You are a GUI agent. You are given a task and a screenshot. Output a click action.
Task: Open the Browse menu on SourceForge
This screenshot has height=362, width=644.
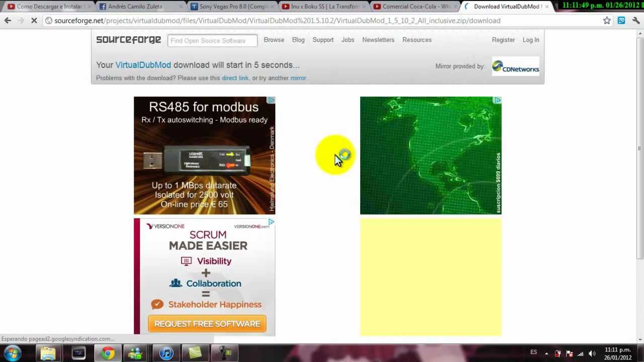(274, 40)
